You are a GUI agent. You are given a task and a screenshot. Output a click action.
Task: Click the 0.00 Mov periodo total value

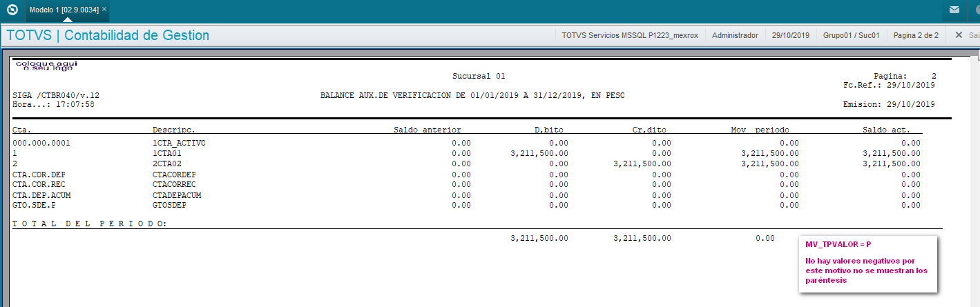click(765, 238)
